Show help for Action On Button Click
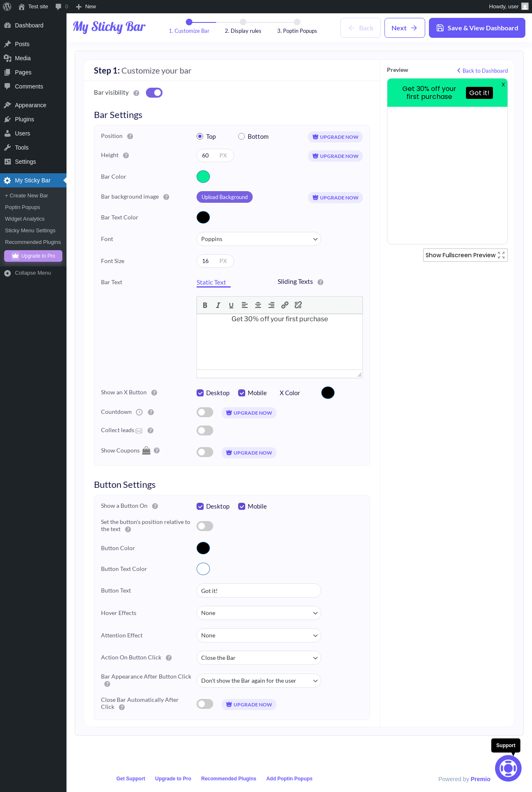This screenshot has height=792, width=532. (x=169, y=658)
